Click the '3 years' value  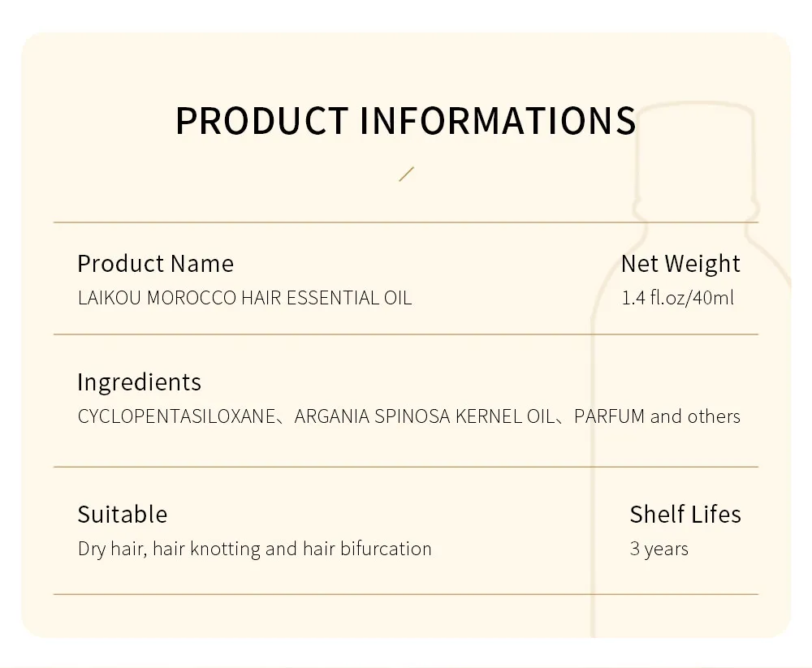pyautogui.click(x=659, y=549)
